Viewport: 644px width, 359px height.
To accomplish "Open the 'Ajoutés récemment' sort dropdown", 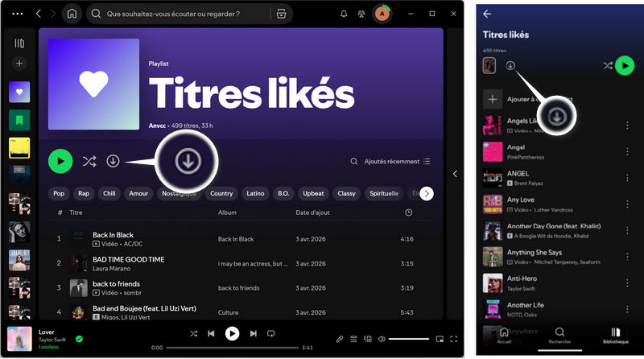I will tap(397, 162).
